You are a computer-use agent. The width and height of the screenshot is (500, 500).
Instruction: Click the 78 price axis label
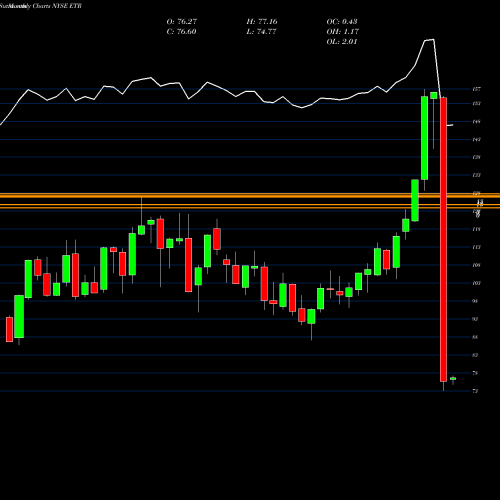475,373
